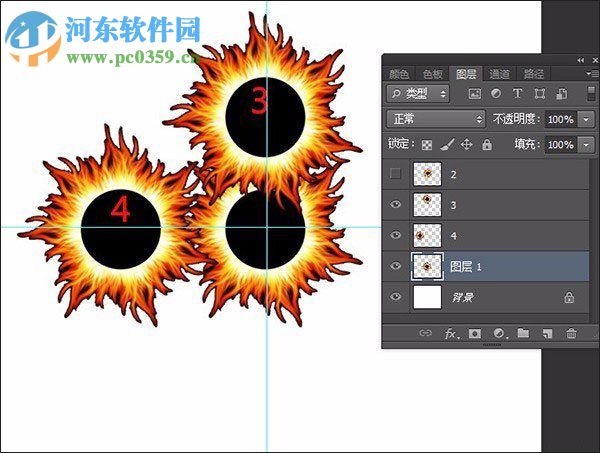Click the 不透明度 label
This screenshot has height=453, width=600.
coord(517,119)
